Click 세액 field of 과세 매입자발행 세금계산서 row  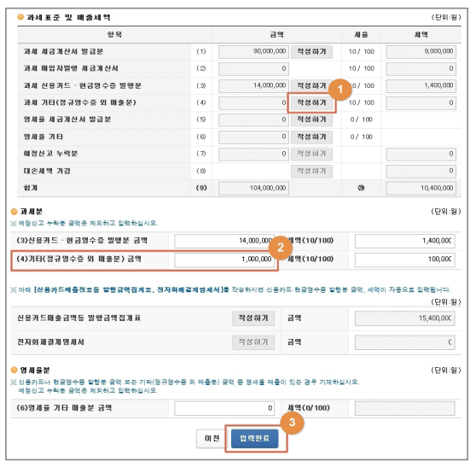[x=421, y=68]
